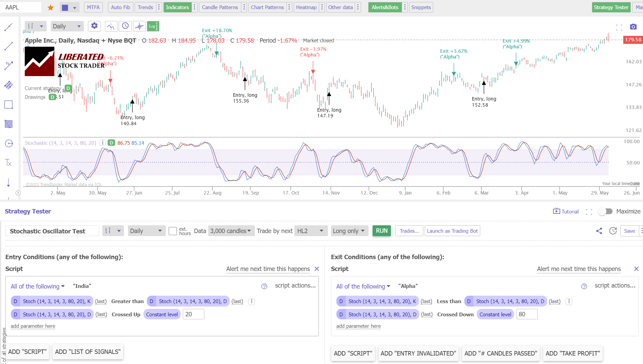The height and width of the screenshot is (364, 643).
Task: Select the Text annotation tool
Action: [8, 163]
